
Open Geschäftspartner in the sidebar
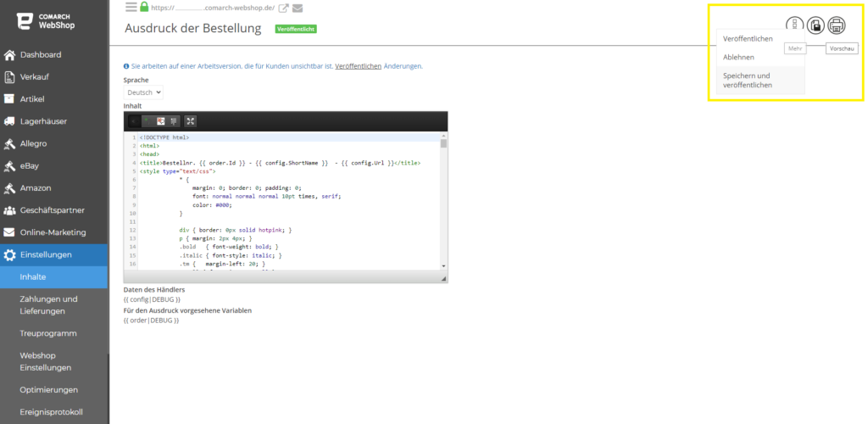54,210
